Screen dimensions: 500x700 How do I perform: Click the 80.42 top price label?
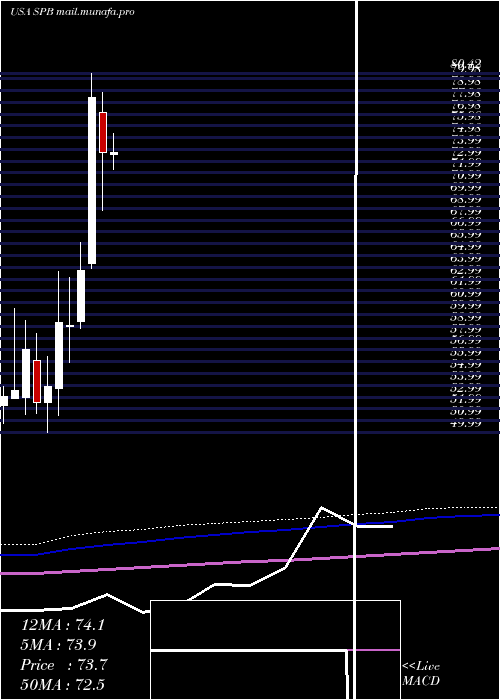pyautogui.click(x=466, y=63)
